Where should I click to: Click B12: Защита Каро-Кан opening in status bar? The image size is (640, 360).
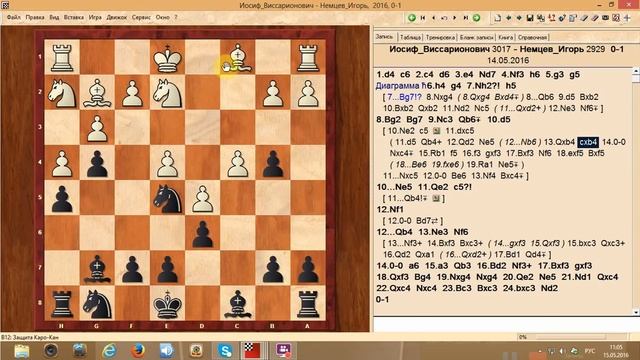[30, 337]
